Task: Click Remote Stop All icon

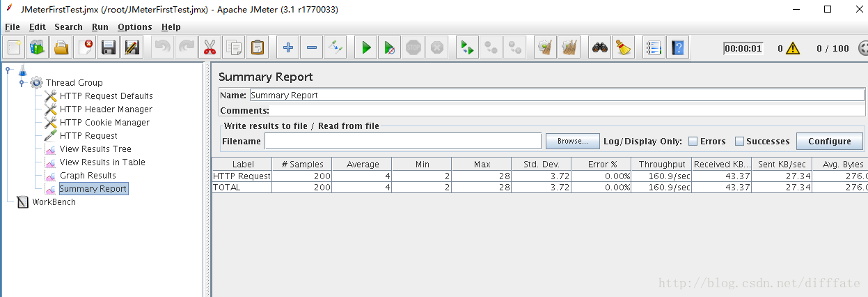Action: pyautogui.click(x=491, y=47)
